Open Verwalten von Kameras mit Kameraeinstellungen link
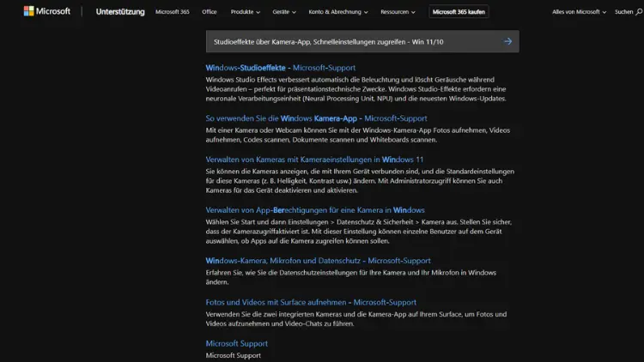Image resolution: width=644 pixels, height=362 pixels. tap(314, 160)
